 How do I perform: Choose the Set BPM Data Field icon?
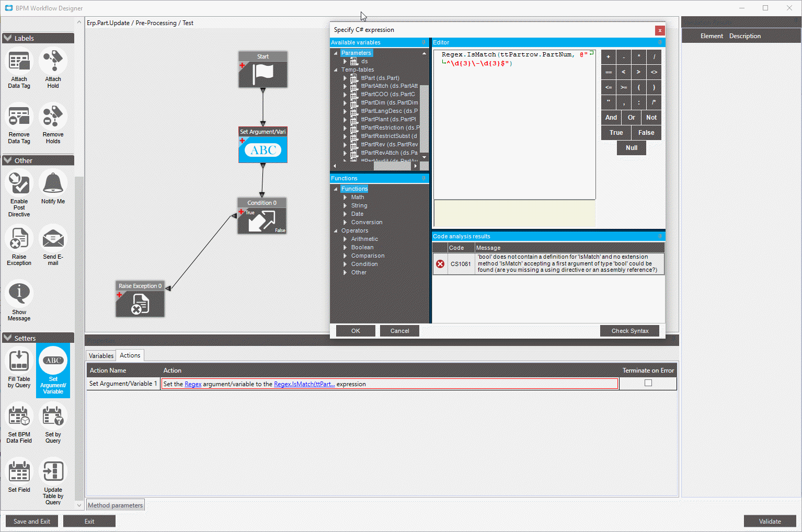[x=19, y=417]
